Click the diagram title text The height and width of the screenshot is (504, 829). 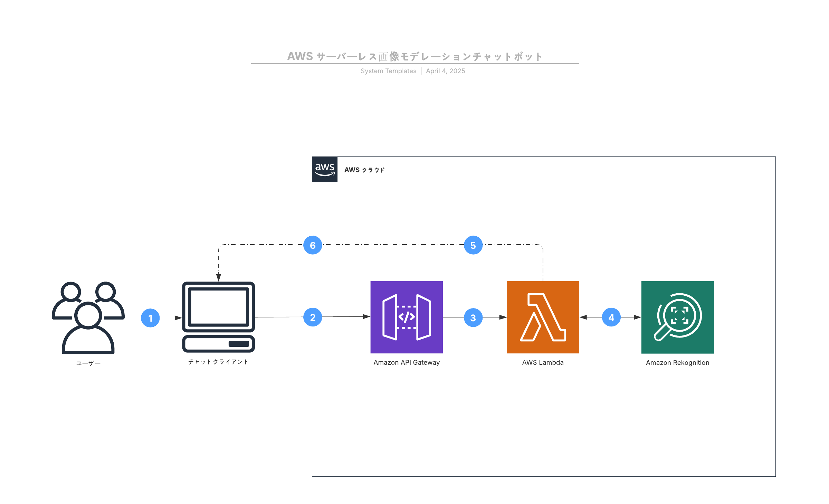(415, 56)
